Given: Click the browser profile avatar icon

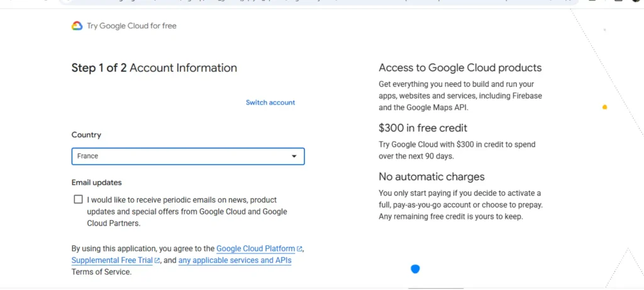Looking at the screenshot, I should (636, 1).
